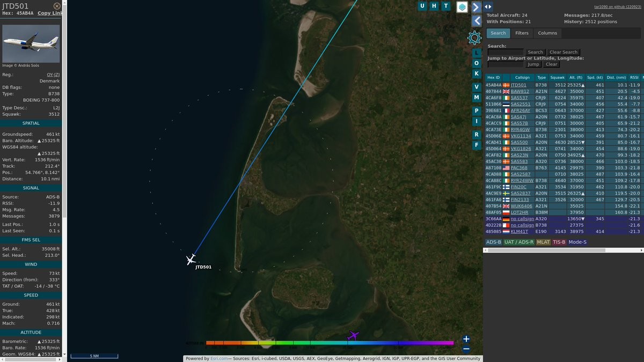
Task: Zoom in with the plus button
Action: pos(466,339)
